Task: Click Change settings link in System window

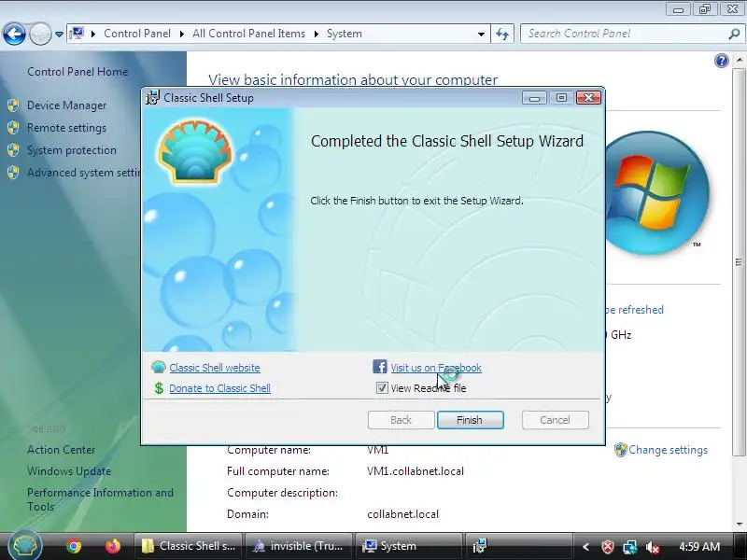Action: click(668, 450)
